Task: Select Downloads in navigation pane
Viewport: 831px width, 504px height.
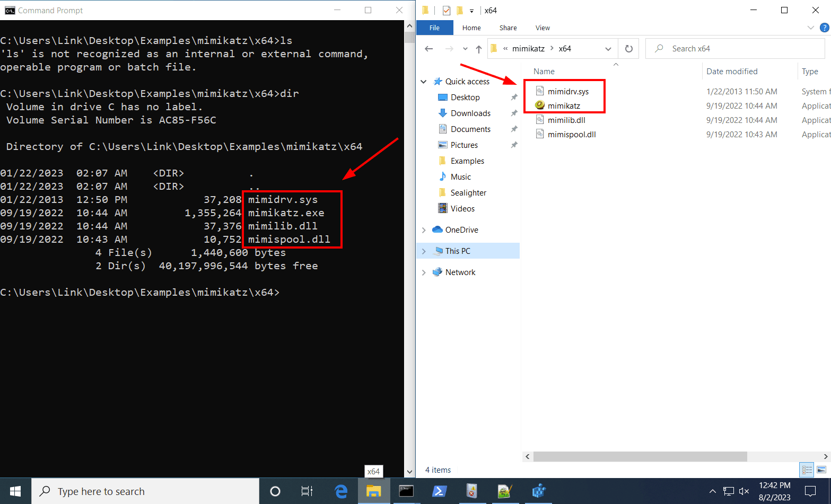Action: pyautogui.click(x=470, y=113)
